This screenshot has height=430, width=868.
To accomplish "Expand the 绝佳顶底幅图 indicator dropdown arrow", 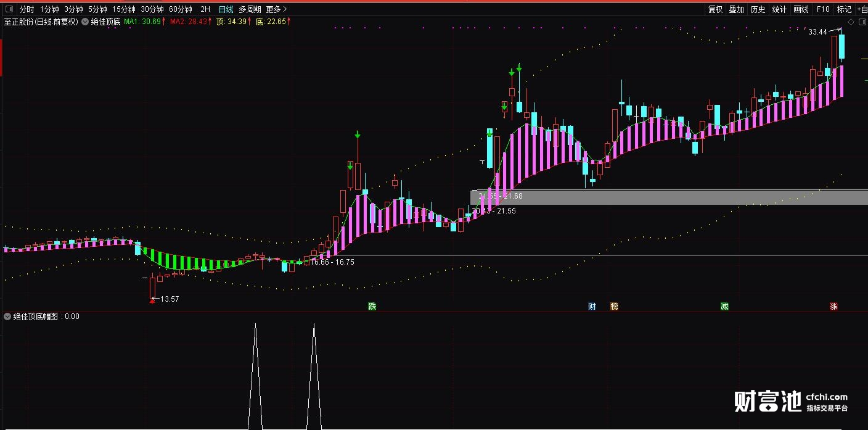I will click(7, 316).
